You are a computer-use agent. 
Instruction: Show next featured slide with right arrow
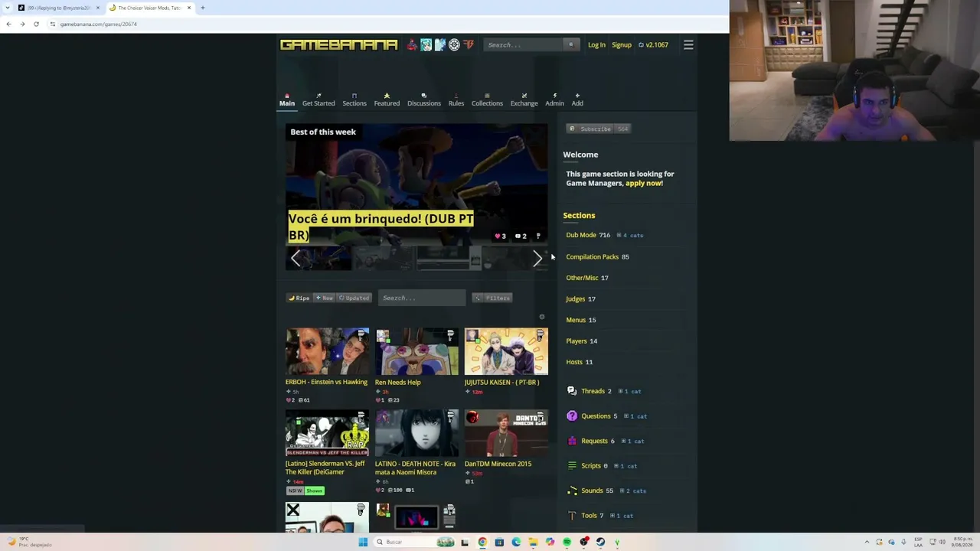[x=537, y=259]
